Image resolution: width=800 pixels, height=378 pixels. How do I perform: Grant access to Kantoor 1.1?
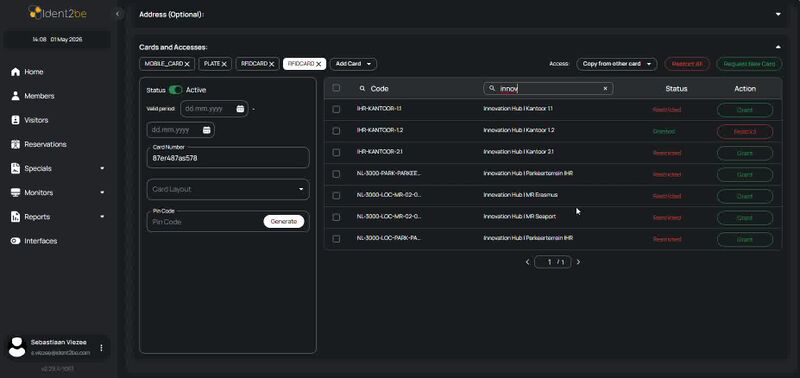click(745, 110)
